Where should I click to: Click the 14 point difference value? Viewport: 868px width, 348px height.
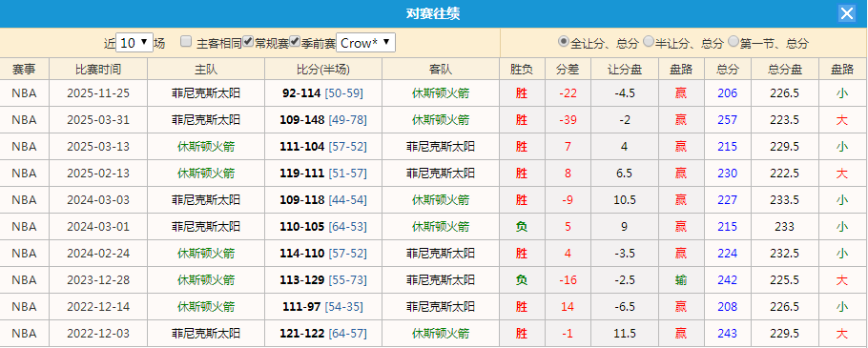point(568,306)
